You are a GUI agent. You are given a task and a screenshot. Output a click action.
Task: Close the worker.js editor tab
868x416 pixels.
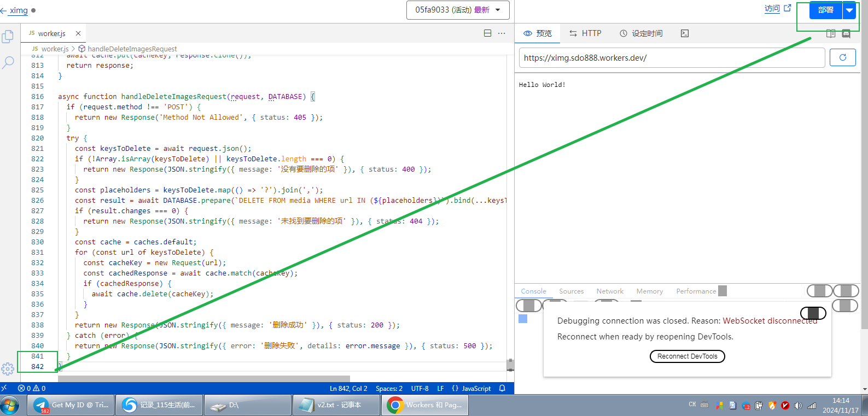coord(78,33)
